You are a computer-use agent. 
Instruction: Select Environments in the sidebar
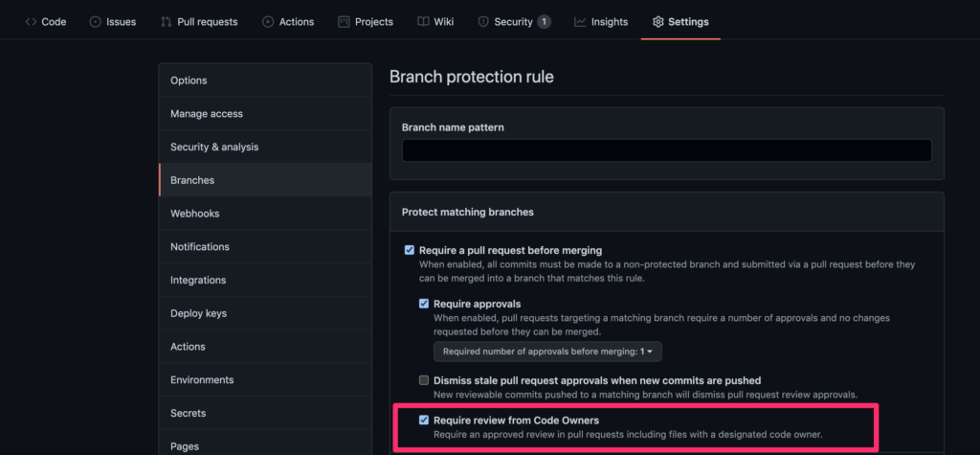[265, 380]
